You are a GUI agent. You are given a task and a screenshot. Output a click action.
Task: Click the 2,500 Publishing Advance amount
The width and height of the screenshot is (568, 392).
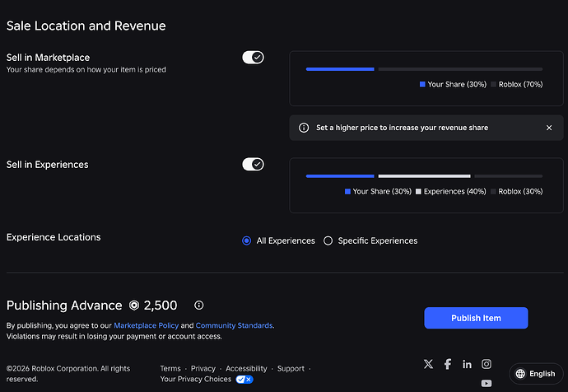(x=161, y=306)
